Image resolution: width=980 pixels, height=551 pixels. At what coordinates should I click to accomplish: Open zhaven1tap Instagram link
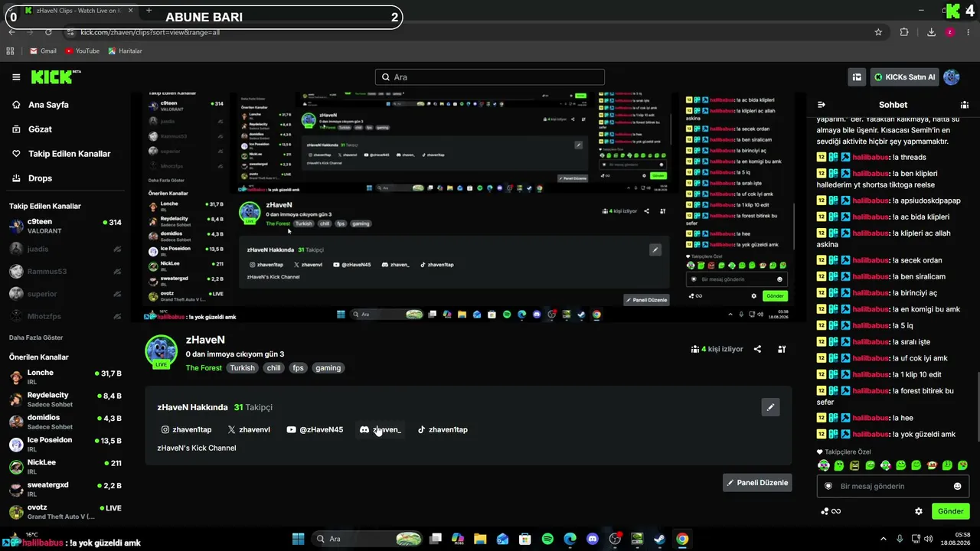(x=186, y=429)
